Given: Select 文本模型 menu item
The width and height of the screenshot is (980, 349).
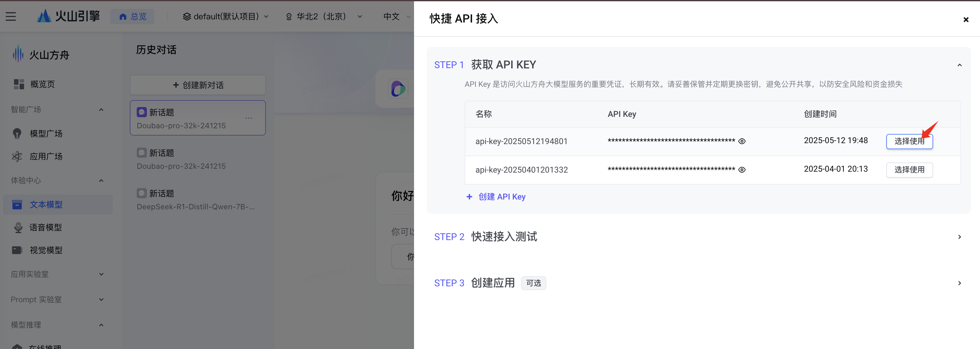Looking at the screenshot, I should (46, 204).
